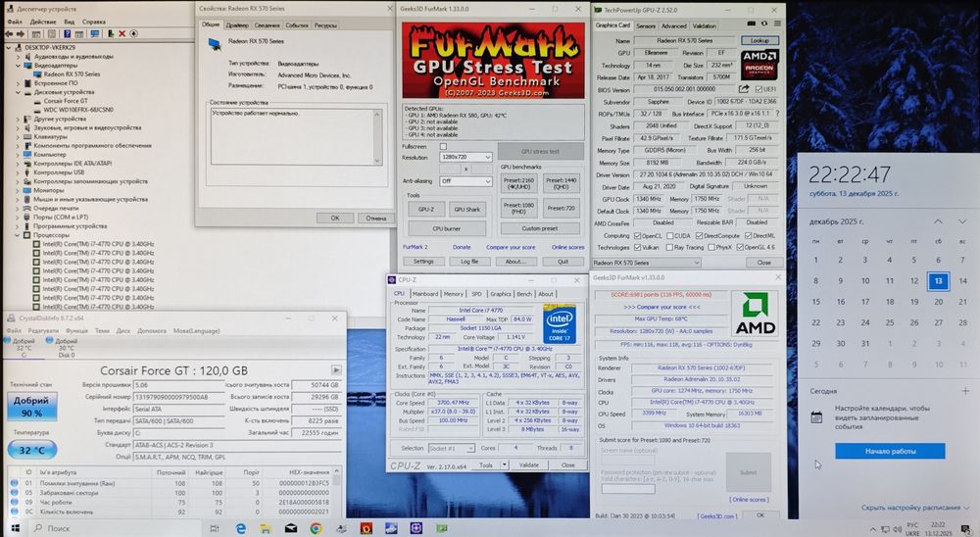Toggle DirectCompute checkbox in GPU-Z
The width and height of the screenshot is (980, 537).
(700, 236)
